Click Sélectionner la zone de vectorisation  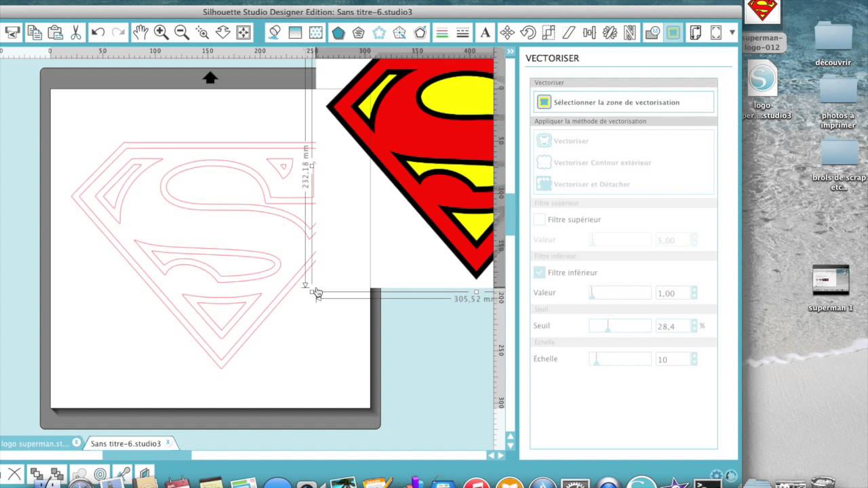click(x=623, y=102)
